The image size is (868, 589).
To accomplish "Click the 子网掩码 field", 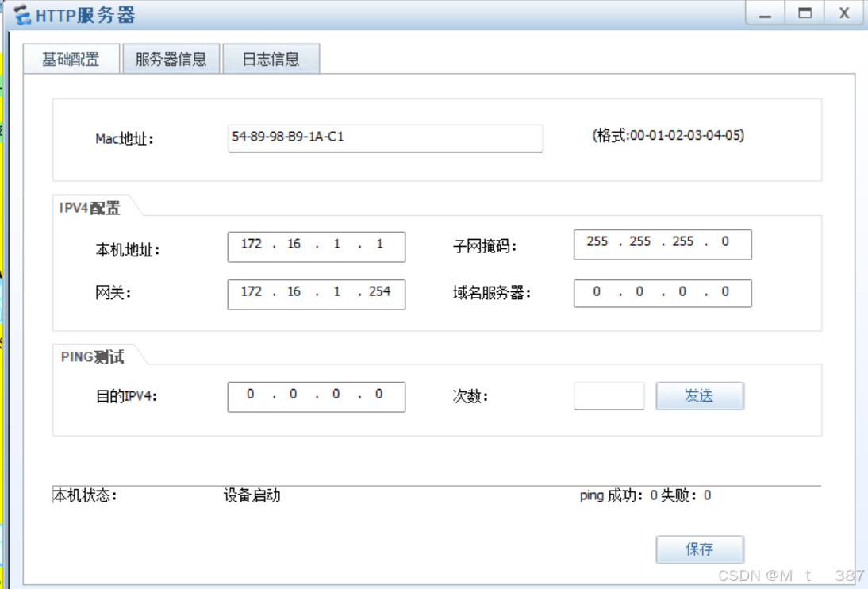I will click(x=663, y=244).
